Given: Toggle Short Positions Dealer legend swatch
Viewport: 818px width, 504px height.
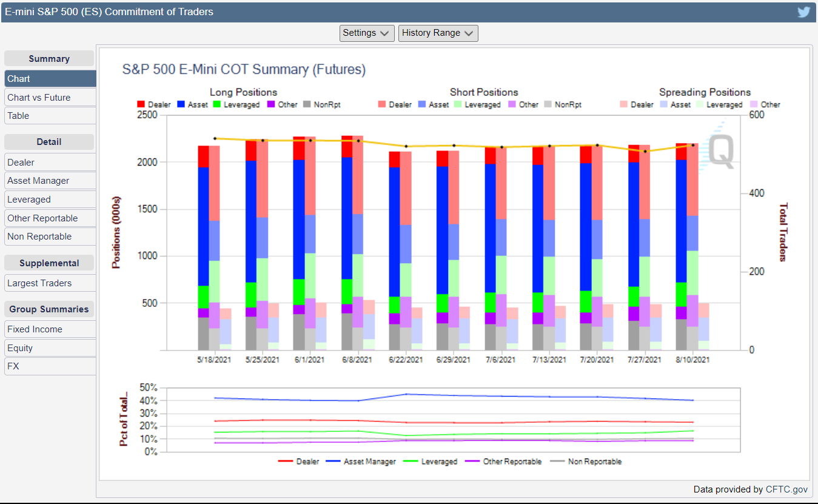Looking at the screenshot, I should click(382, 104).
